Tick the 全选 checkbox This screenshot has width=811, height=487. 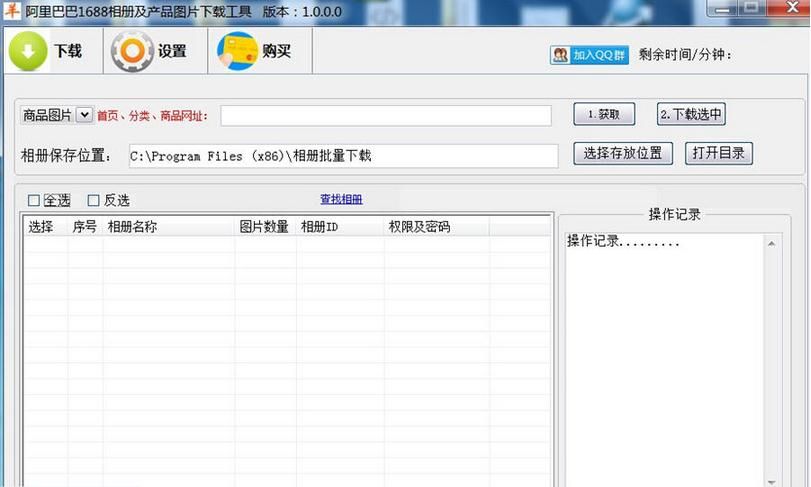tap(34, 200)
